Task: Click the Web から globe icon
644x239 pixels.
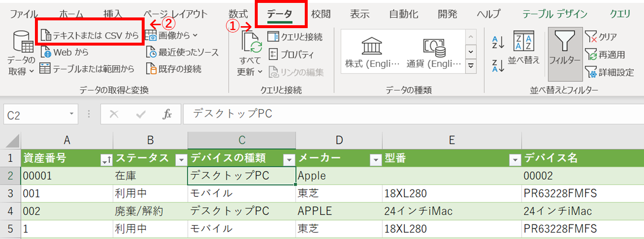Action: (x=46, y=52)
